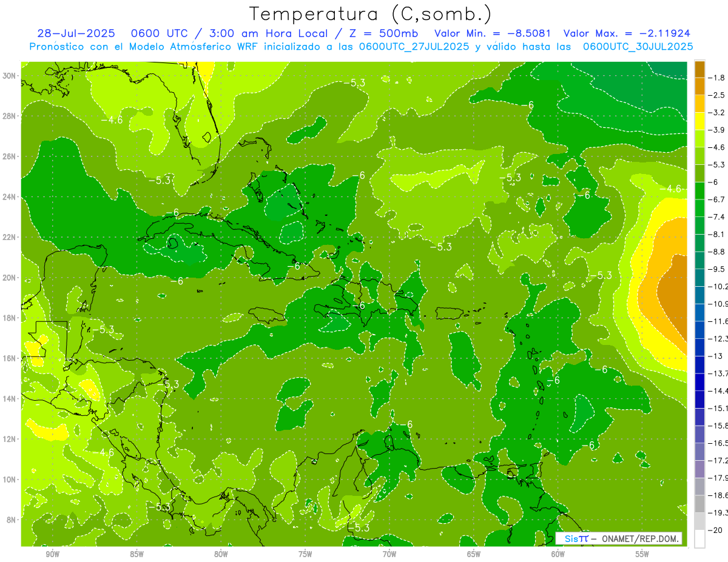This screenshot has width=728, height=562.
Task: Pick the dark orange swatch above -1.8
Action: coord(699,69)
